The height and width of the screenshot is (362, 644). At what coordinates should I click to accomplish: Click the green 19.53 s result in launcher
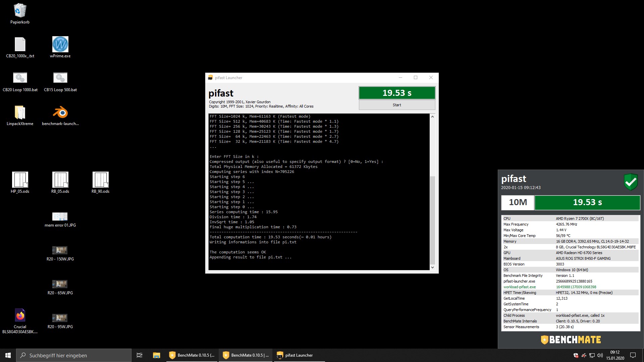[x=397, y=93]
